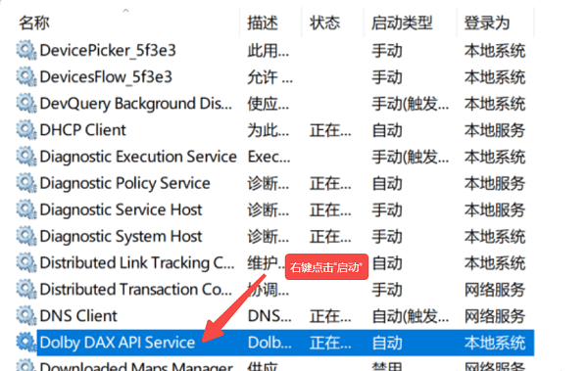Select the DevicePicker_5f3e3 service name

pyautogui.click(x=108, y=51)
